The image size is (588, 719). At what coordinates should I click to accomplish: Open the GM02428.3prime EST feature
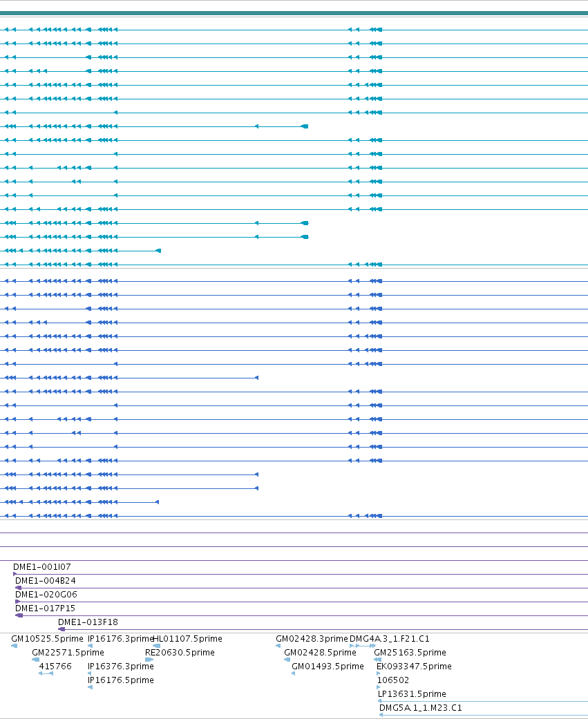click(x=312, y=638)
